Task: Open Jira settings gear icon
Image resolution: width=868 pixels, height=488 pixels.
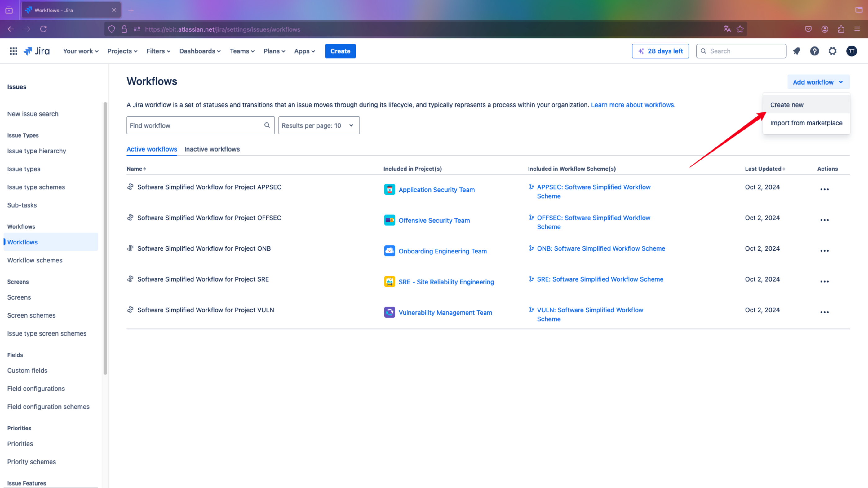Action: pyautogui.click(x=833, y=51)
